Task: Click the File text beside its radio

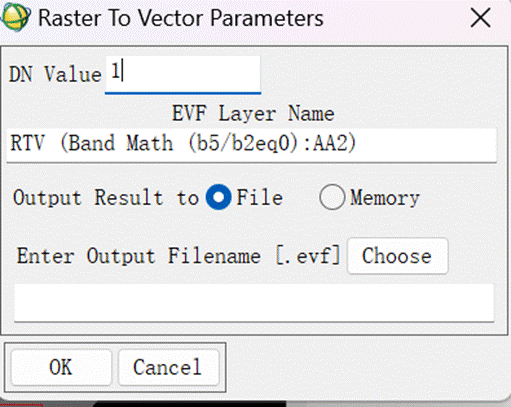Action: [x=259, y=197]
